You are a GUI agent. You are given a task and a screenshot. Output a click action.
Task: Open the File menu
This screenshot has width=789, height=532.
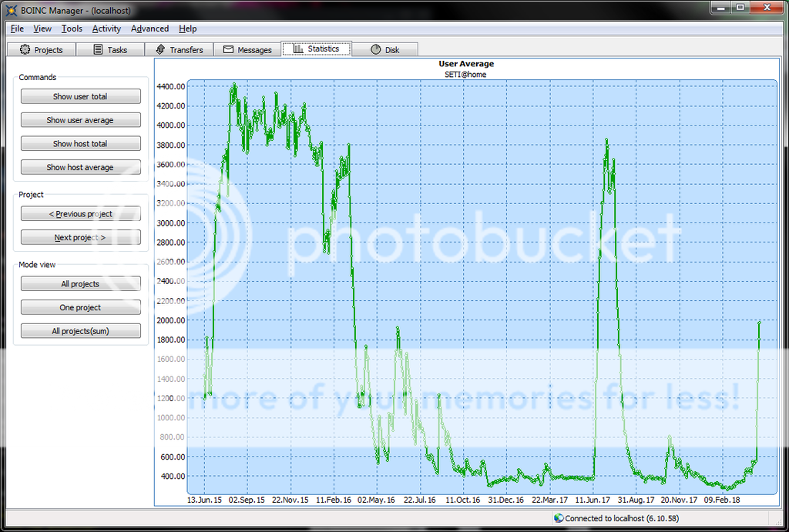click(x=17, y=28)
